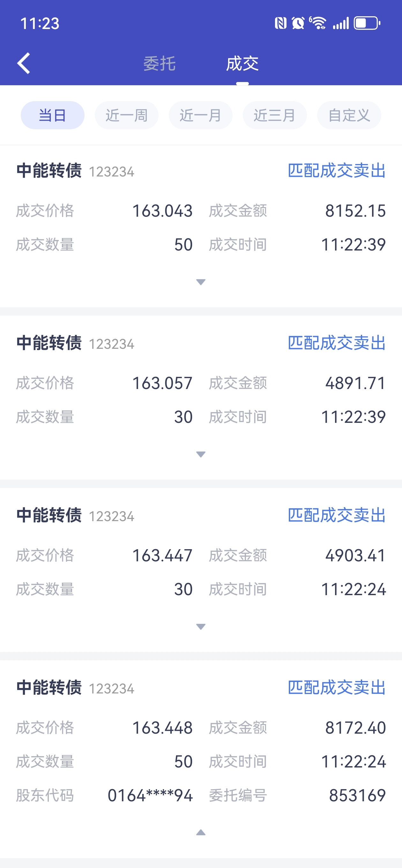Tap the alarm icon in status bar
This screenshot has height=868, width=402.
[x=298, y=23]
